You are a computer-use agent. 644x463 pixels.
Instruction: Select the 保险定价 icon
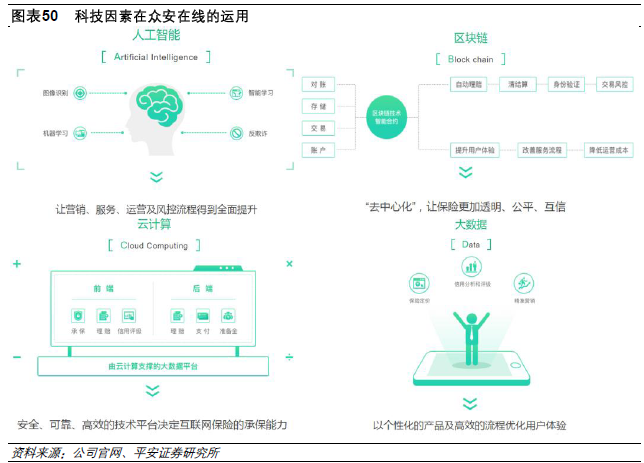tap(419, 283)
